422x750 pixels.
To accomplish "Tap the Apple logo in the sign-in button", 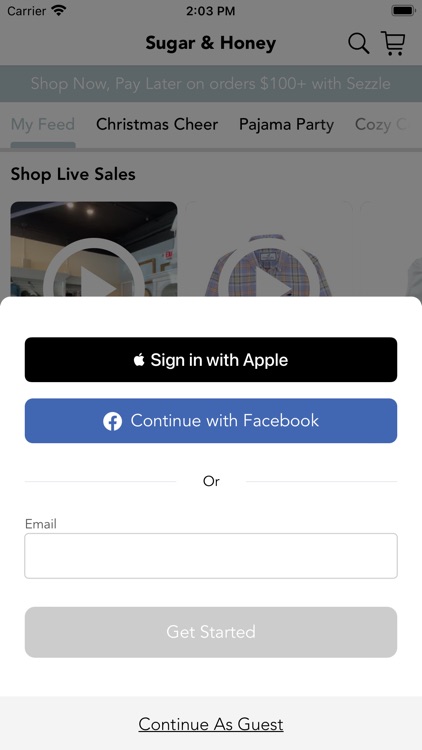I will 139,360.
